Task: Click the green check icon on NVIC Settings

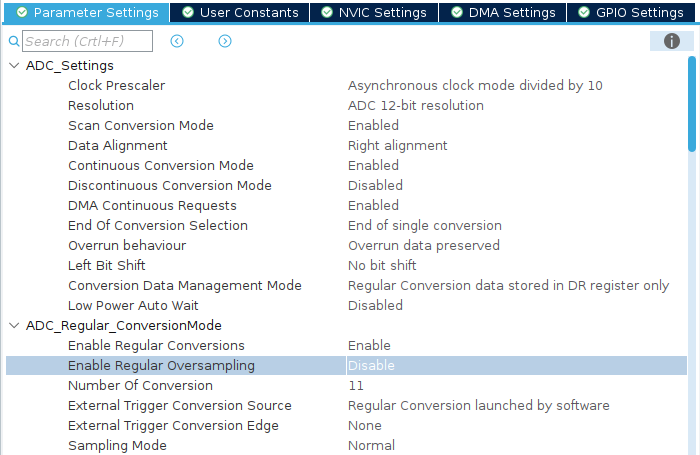Action: click(x=327, y=12)
